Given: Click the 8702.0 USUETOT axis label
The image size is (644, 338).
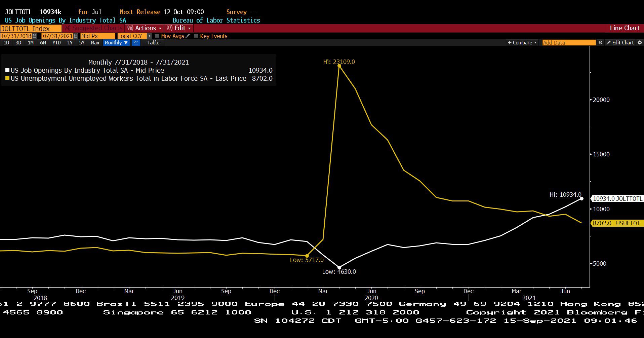Looking at the screenshot, I should 617,223.
